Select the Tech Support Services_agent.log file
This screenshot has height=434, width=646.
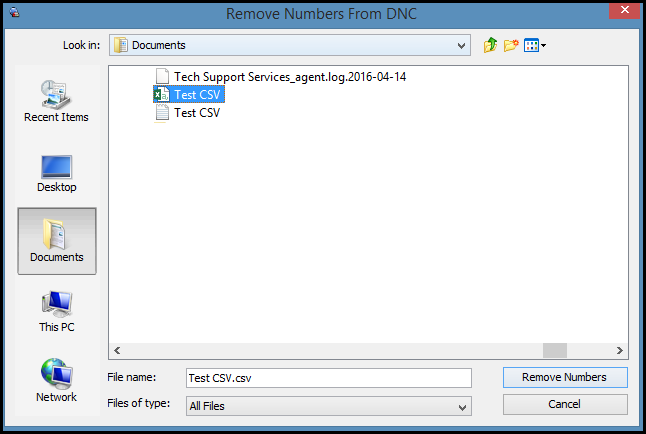[290, 77]
